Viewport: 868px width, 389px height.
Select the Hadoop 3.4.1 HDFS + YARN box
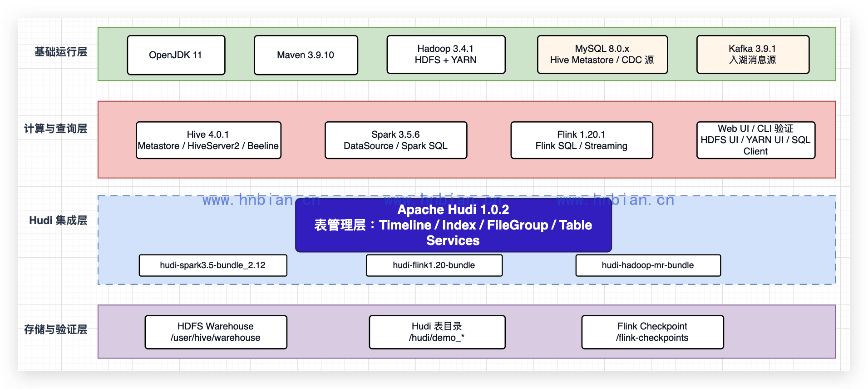click(x=446, y=55)
